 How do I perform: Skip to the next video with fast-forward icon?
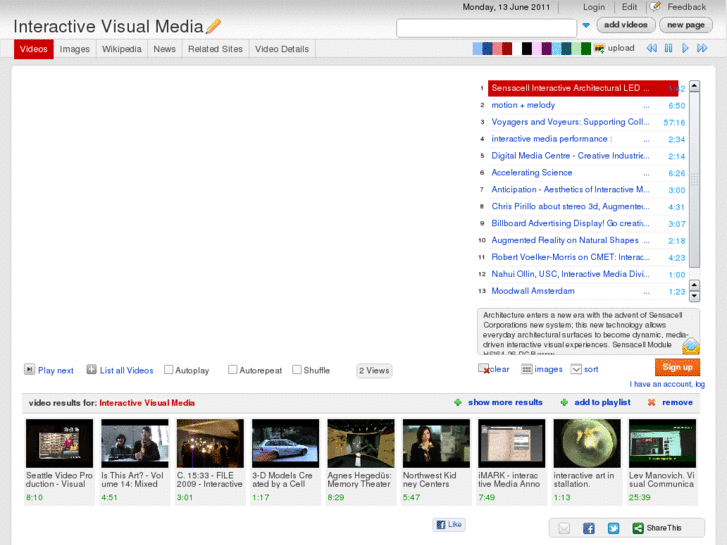pyautogui.click(x=703, y=48)
